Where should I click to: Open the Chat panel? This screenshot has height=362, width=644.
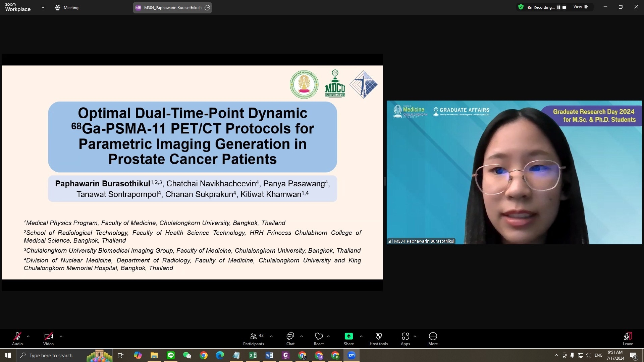click(290, 339)
